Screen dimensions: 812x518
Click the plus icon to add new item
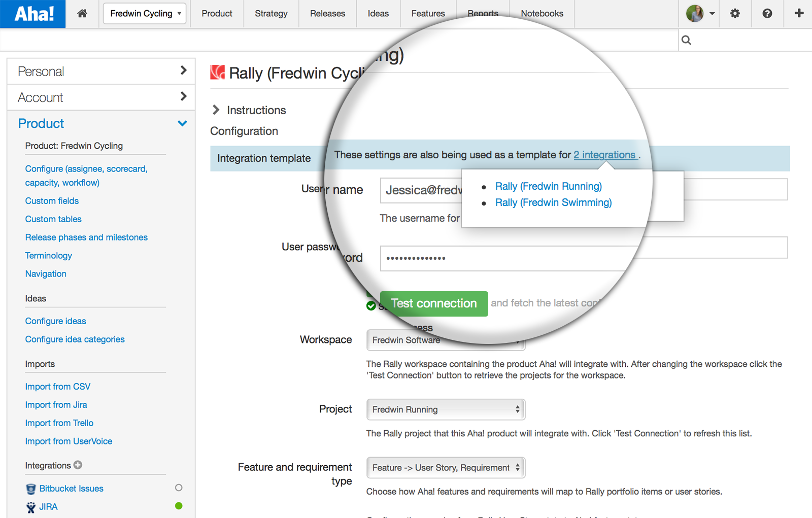coord(798,14)
